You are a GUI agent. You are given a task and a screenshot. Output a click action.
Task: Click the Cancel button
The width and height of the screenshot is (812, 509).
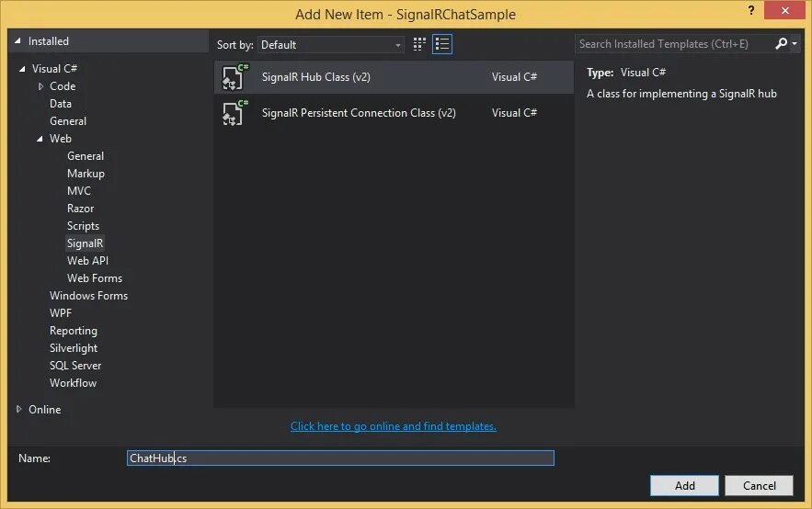tap(760, 486)
